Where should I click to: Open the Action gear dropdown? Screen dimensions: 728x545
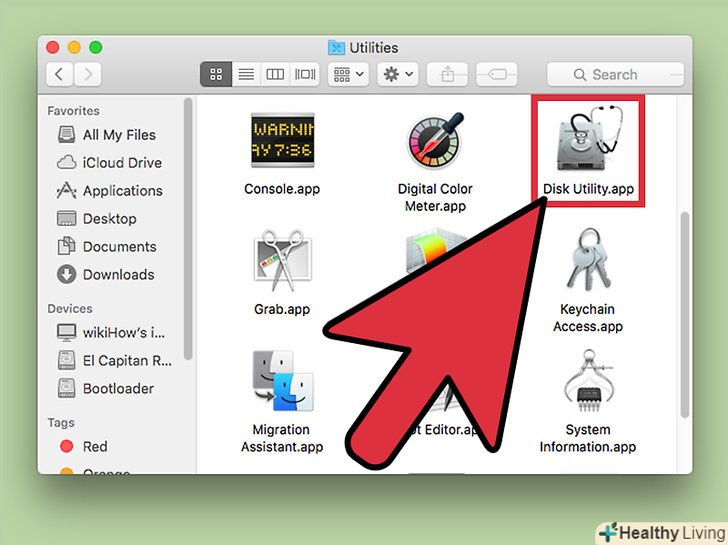[x=398, y=74]
